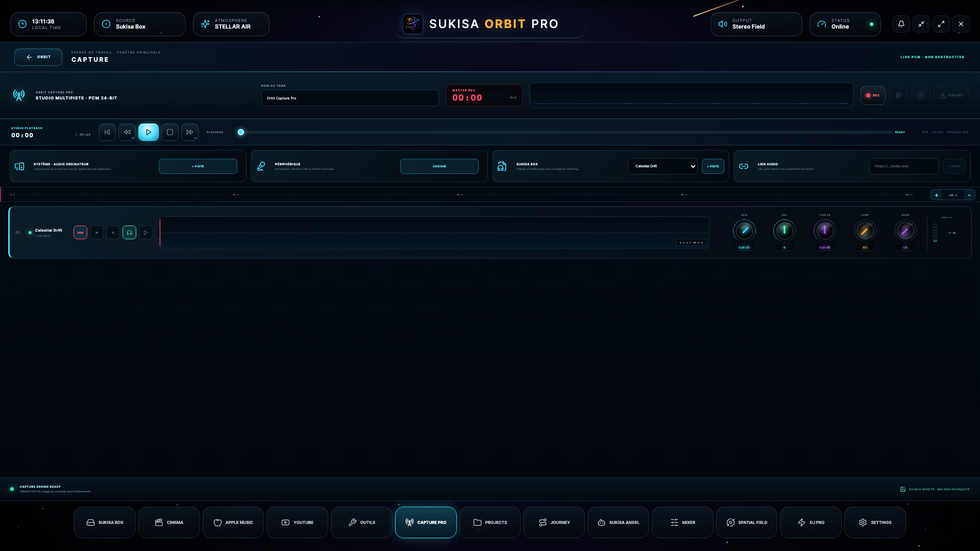Open Outils from the dock

coord(361,522)
